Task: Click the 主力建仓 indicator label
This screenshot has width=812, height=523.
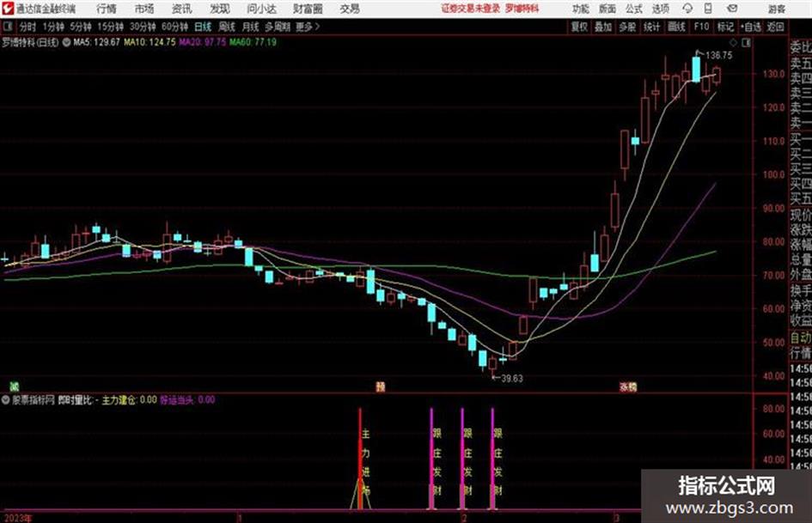Action: [x=129, y=399]
